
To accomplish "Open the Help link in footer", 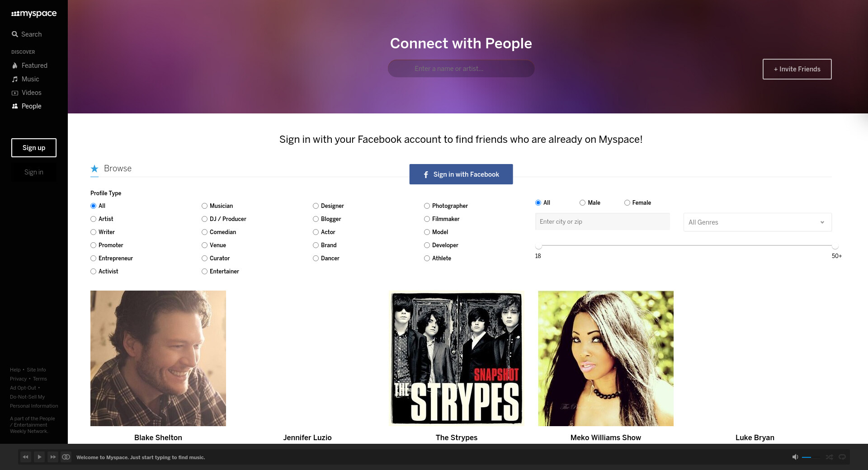I will tap(15, 370).
